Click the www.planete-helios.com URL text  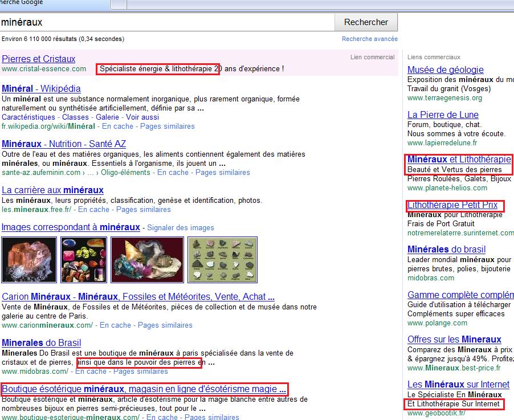point(447,188)
